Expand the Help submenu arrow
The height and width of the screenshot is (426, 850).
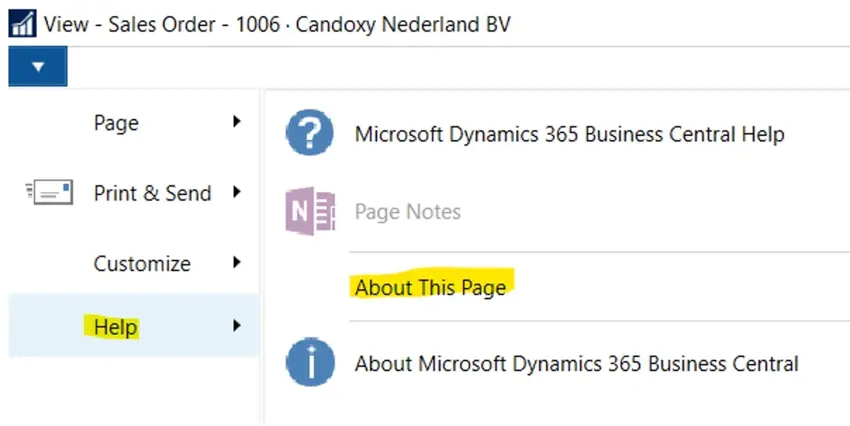237,325
